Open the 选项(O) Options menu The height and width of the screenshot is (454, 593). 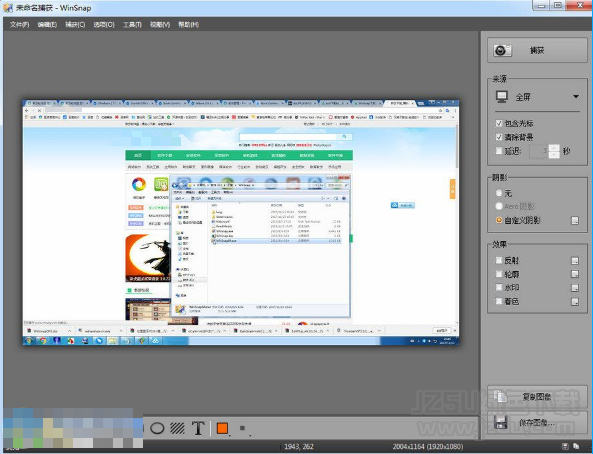point(104,24)
